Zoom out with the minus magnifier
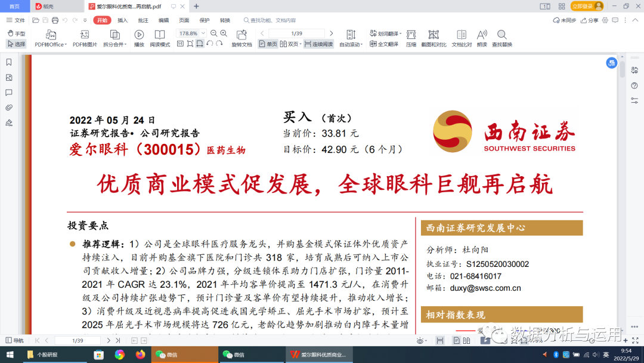The height and width of the screenshot is (363, 644). coord(214,33)
